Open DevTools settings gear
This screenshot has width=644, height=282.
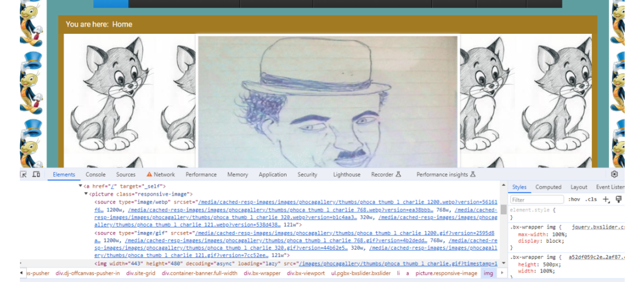(614, 175)
